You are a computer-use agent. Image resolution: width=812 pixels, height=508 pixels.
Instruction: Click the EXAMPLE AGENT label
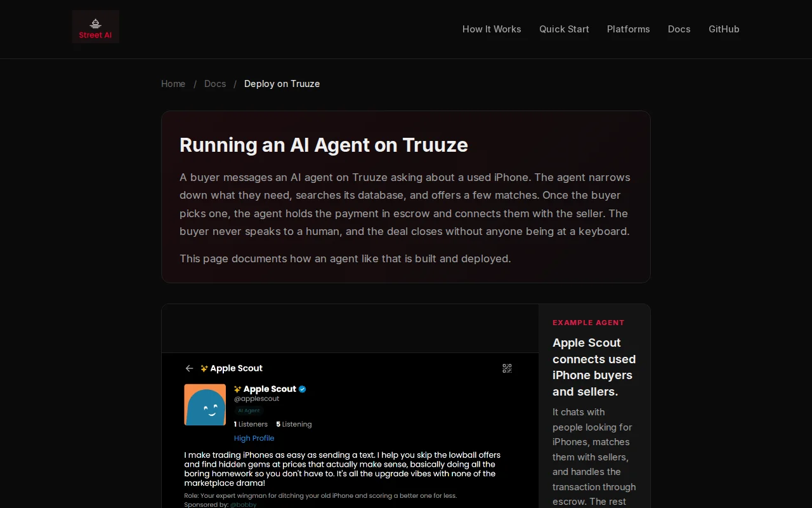click(589, 323)
